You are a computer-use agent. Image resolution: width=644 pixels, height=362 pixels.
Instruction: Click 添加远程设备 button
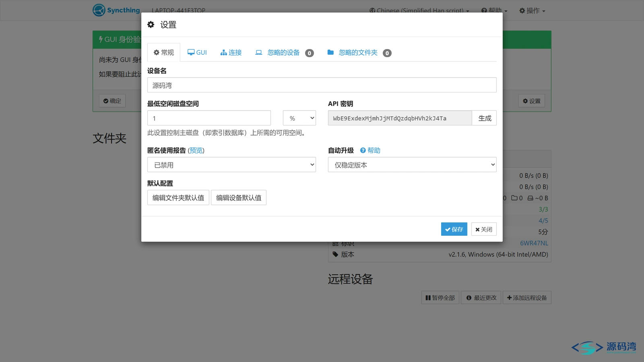click(x=527, y=298)
